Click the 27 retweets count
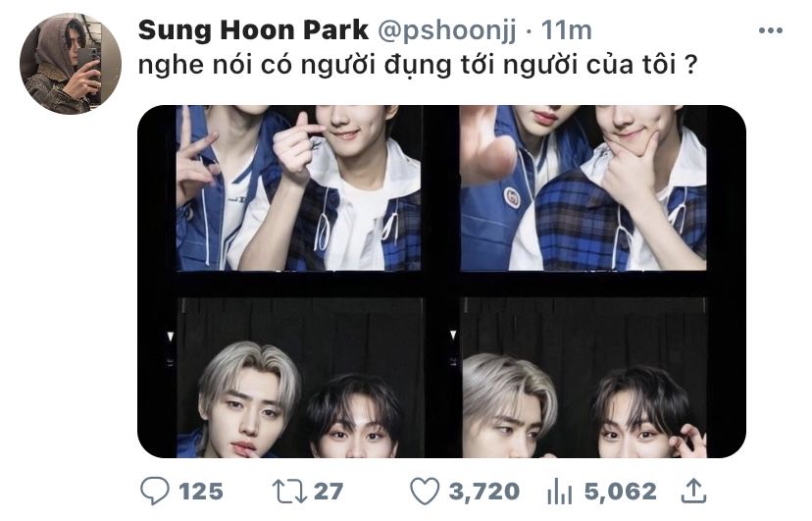The image size is (812, 521). pos(329,491)
